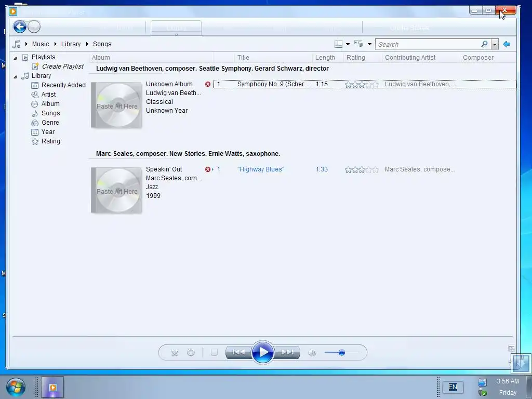
Task: Click red error icon beside Highway Blues
Action: [208, 169]
